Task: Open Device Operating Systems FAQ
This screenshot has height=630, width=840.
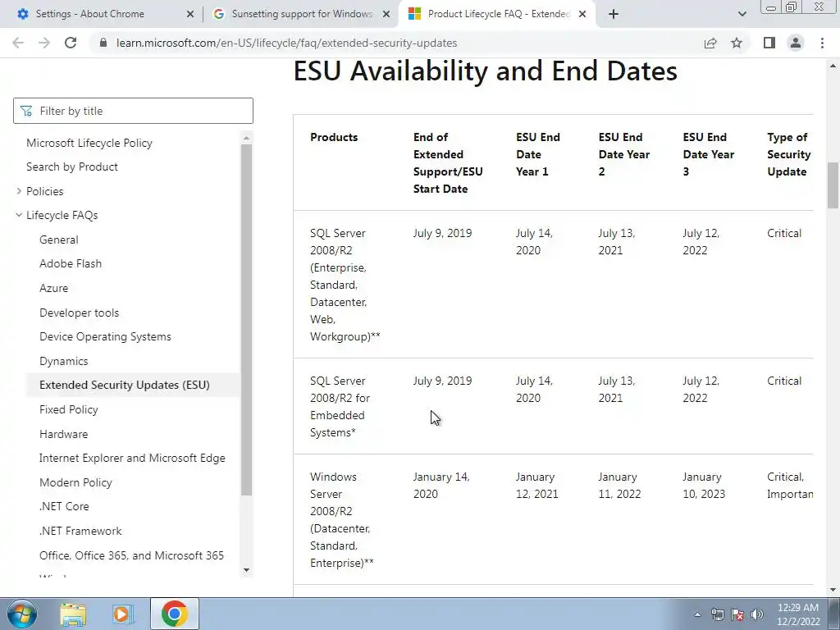Action: (x=105, y=336)
